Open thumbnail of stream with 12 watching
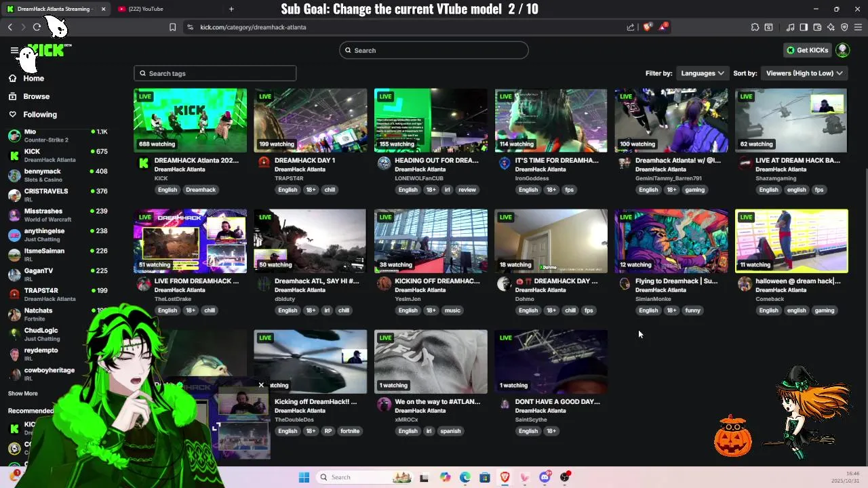Screen dimensions: 868x488 tap(671, 241)
